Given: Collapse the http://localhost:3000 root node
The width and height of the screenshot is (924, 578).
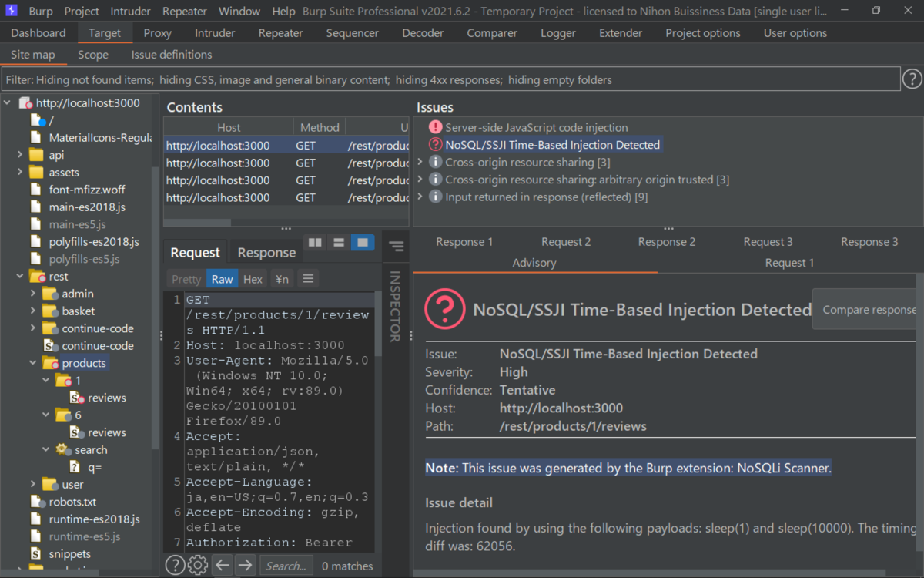Looking at the screenshot, I should click(x=8, y=102).
